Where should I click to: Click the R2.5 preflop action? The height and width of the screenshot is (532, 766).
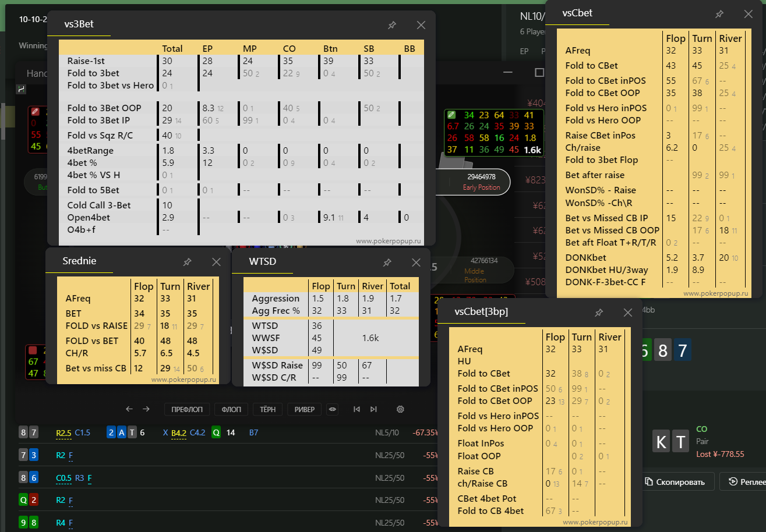pos(63,433)
